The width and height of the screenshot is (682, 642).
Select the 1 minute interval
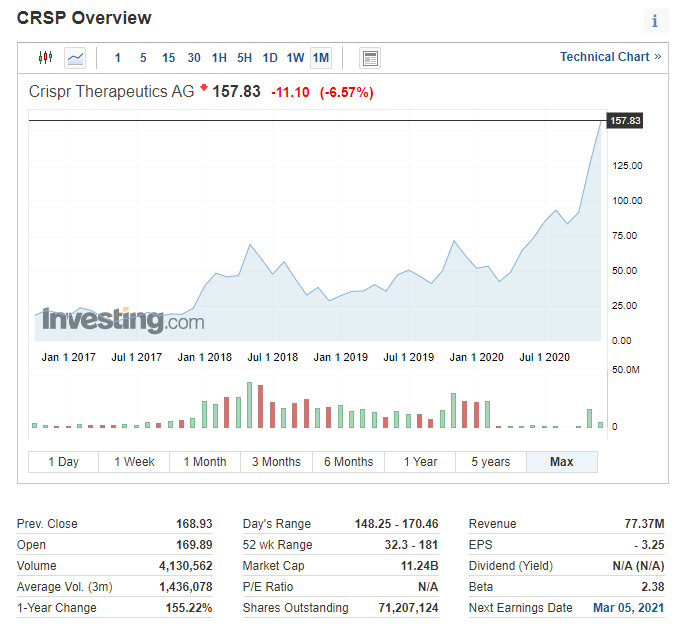pos(117,58)
